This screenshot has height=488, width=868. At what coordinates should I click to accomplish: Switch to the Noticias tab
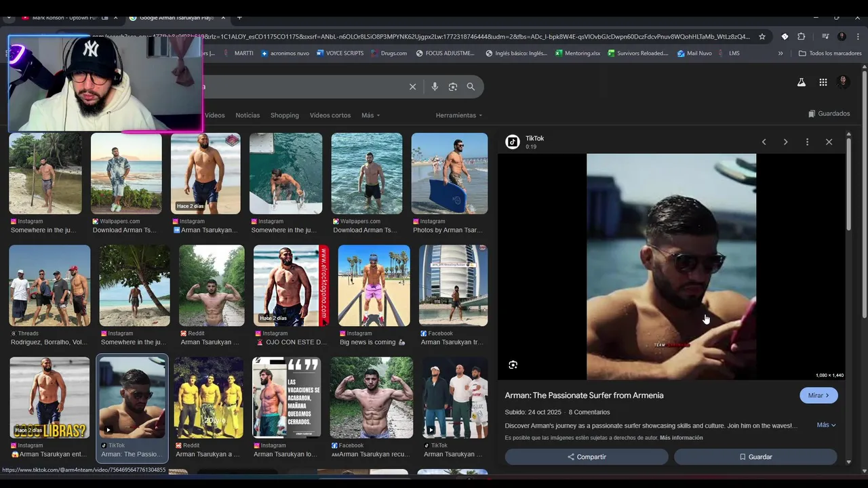point(248,115)
